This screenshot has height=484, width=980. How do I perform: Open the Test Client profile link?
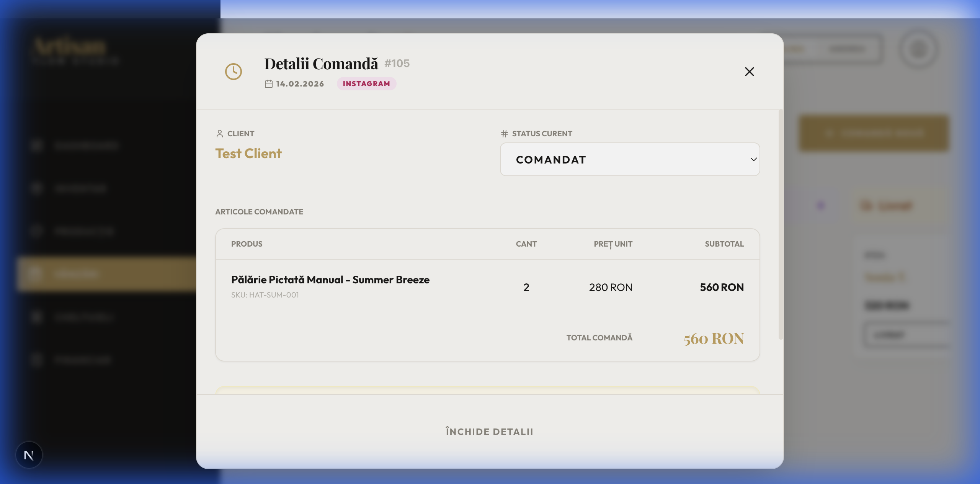pos(248,154)
